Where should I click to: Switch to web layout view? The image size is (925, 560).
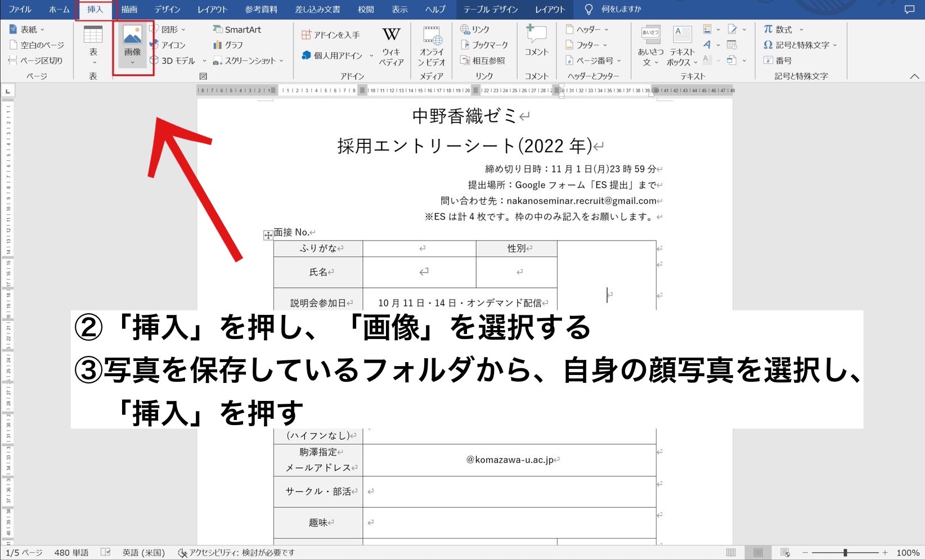click(x=785, y=553)
